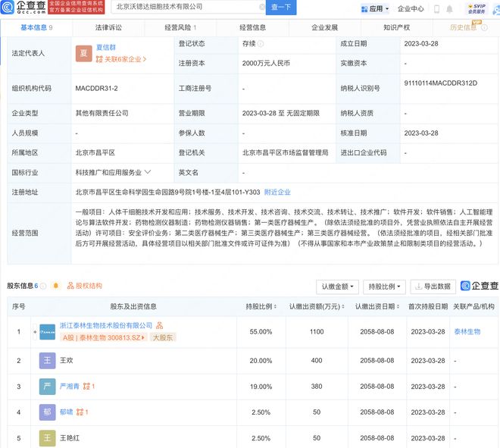This screenshot has height=448, width=500.
Task: Select 55.00% holding ratio cell
Action: (x=261, y=332)
